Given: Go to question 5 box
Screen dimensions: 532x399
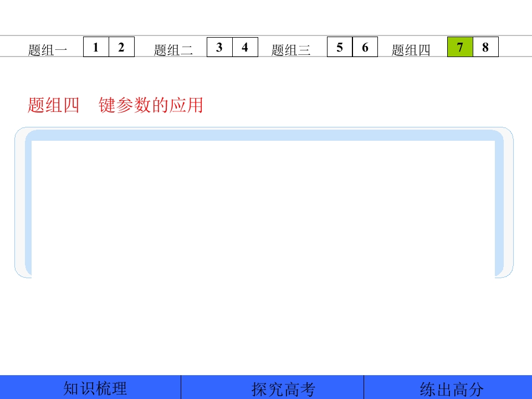Looking at the screenshot, I should [x=340, y=47].
